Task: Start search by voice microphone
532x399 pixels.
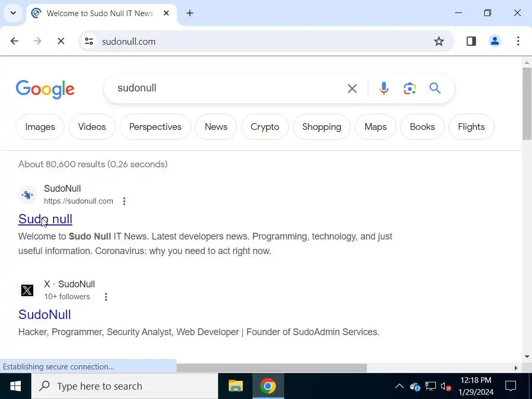Action: [384, 88]
